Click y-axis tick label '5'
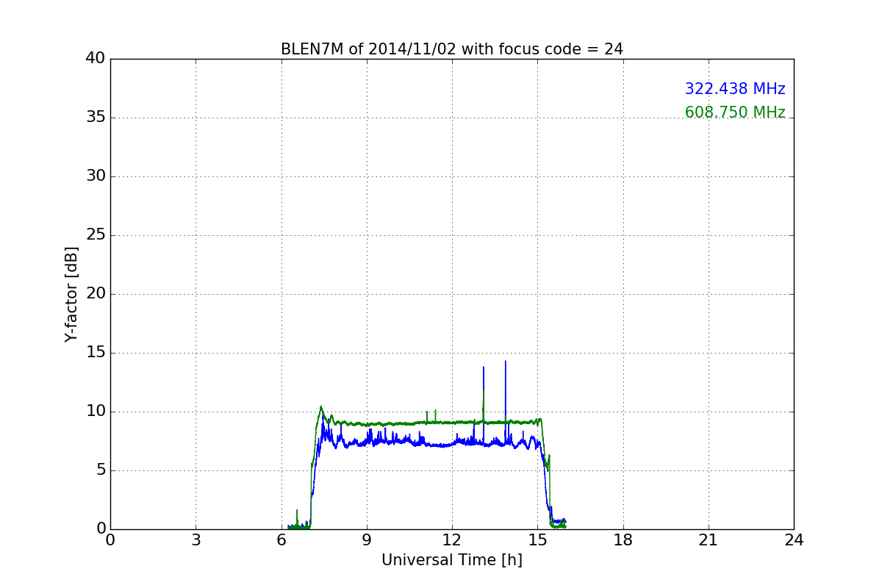The height and width of the screenshot is (588, 882). (101, 470)
